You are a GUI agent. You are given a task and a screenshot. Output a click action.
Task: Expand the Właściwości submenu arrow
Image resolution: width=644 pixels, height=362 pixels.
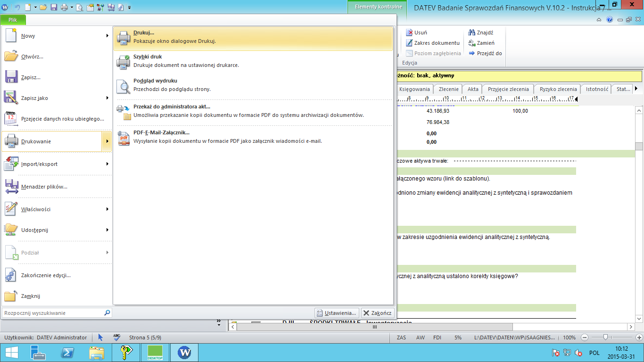click(x=107, y=209)
